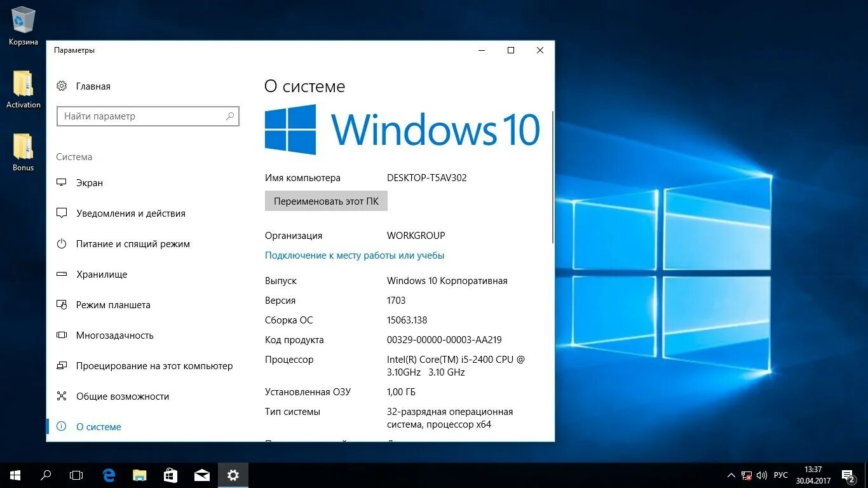Click the info icon beside О системе

62,426
